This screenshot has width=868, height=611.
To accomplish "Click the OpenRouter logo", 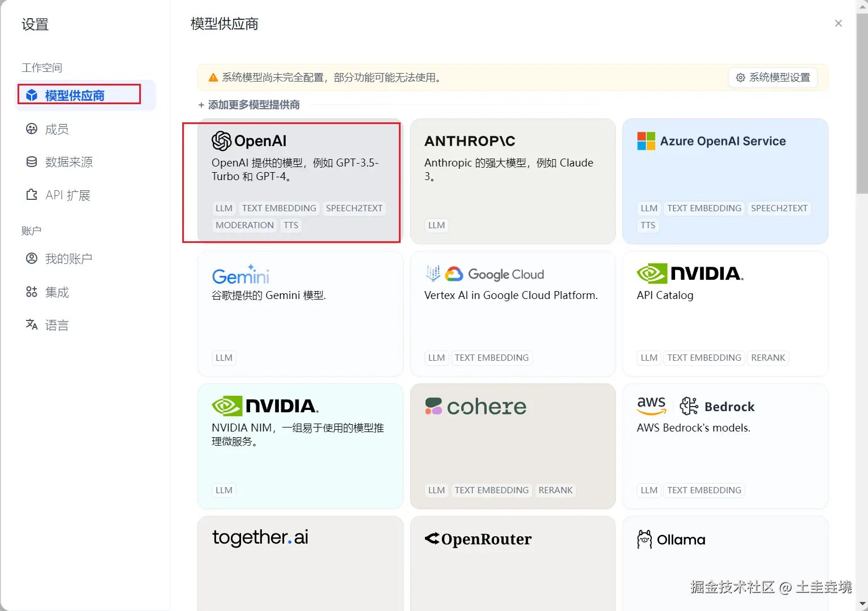I will tap(478, 539).
